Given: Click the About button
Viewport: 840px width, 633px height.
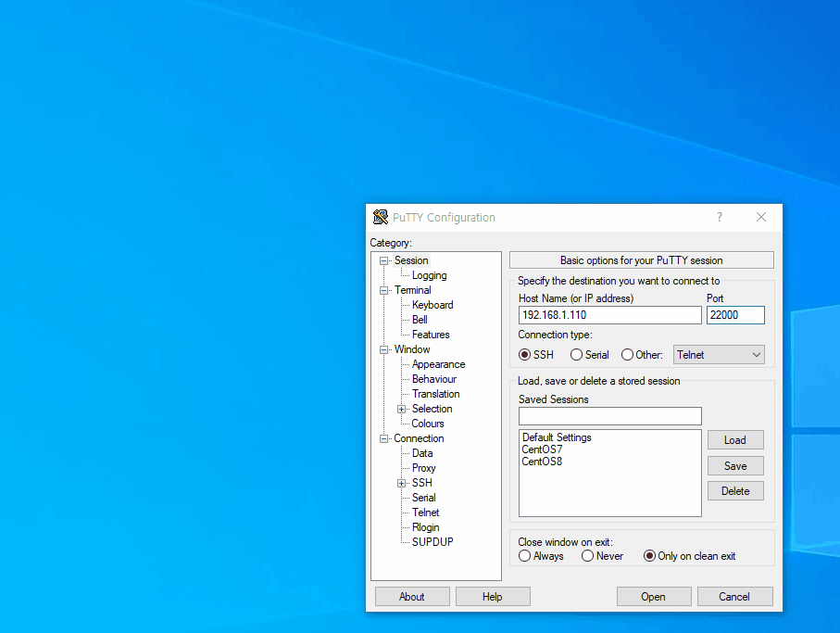Looking at the screenshot, I should (412, 597).
